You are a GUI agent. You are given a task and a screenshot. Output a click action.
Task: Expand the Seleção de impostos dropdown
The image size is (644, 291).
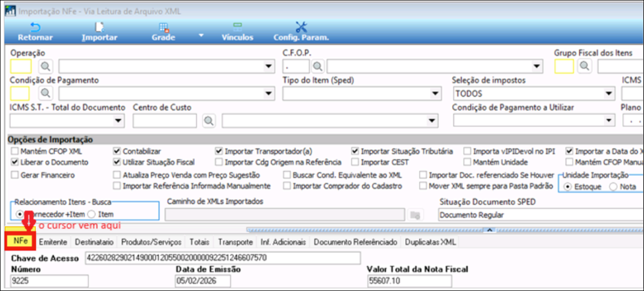pyautogui.click(x=609, y=94)
